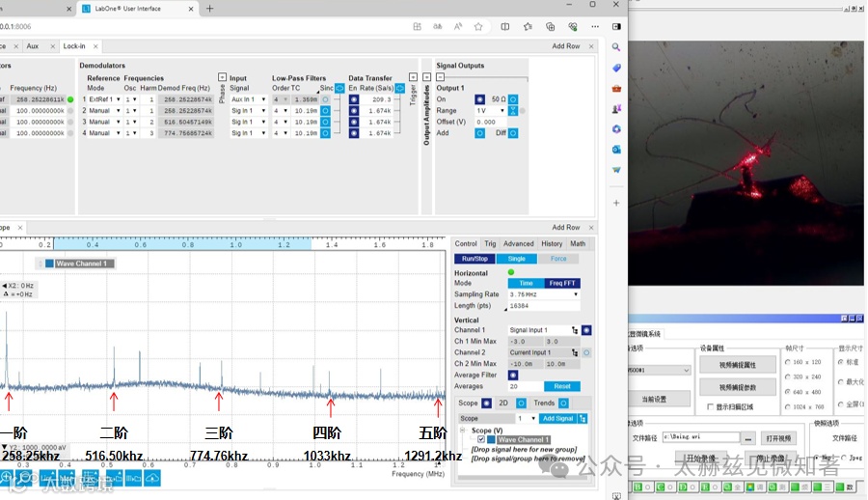Click the colorful palette icon in camera toolbar

coord(750,487)
